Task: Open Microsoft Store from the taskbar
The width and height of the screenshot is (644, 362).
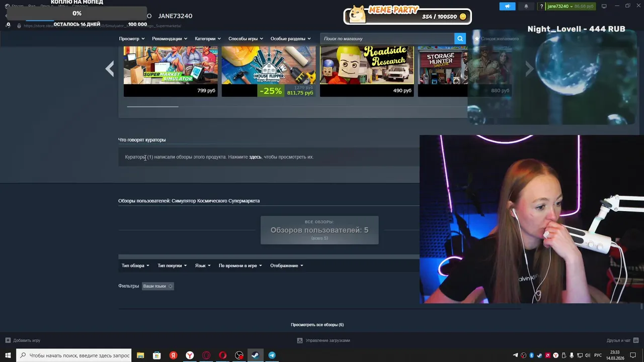Action: (157, 355)
